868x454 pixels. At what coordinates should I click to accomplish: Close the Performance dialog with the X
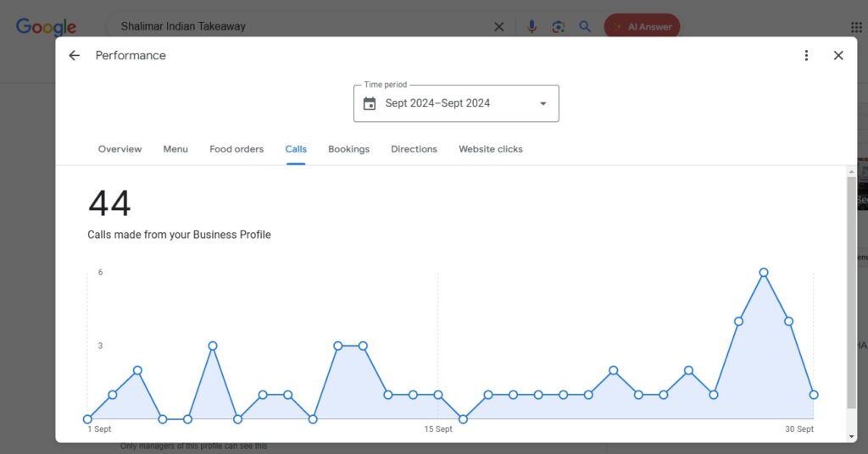point(838,56)
